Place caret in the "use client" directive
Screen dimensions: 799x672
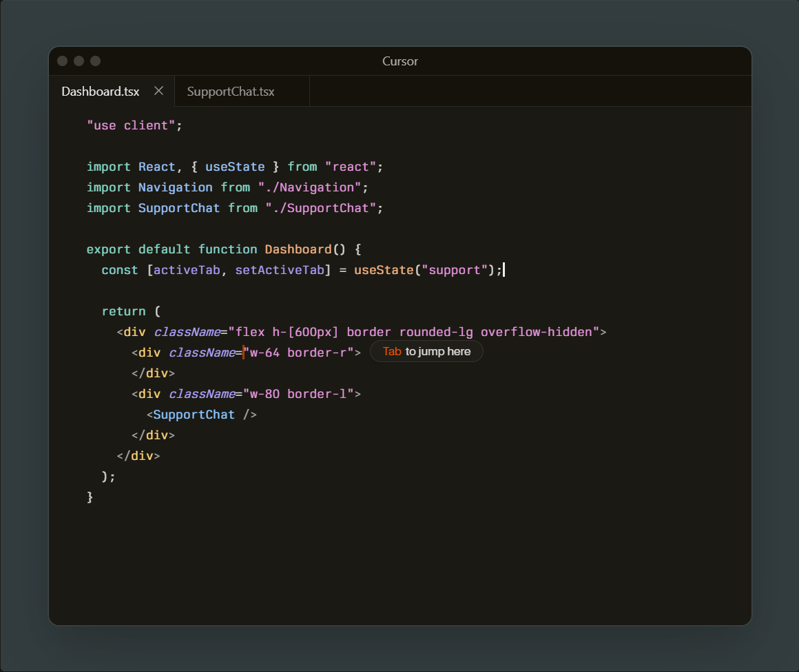(x=131, y=125)
